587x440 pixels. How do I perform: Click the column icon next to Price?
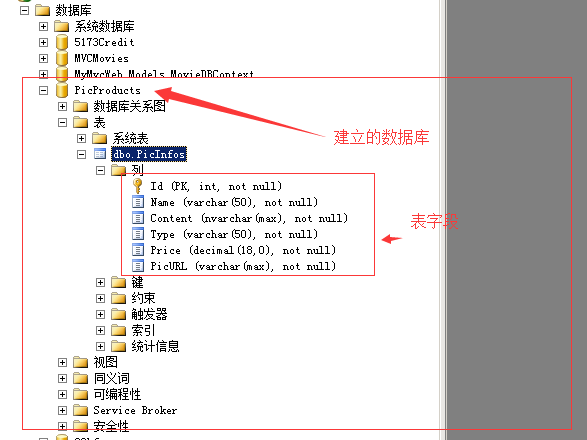coord(138,250)
